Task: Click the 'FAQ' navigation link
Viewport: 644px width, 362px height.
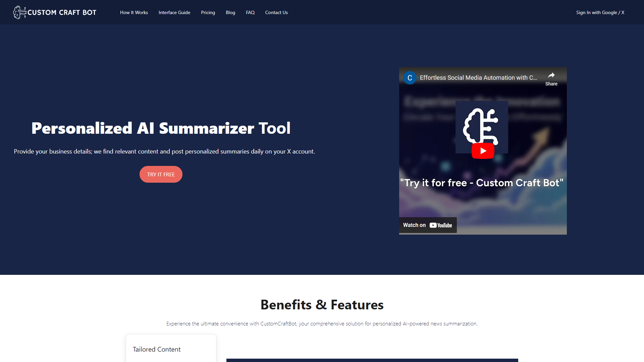Action: [250, 12]
